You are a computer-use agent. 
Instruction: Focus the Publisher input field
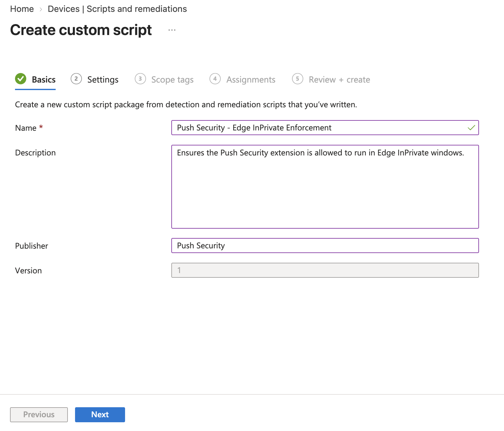[x=325, y=246]
